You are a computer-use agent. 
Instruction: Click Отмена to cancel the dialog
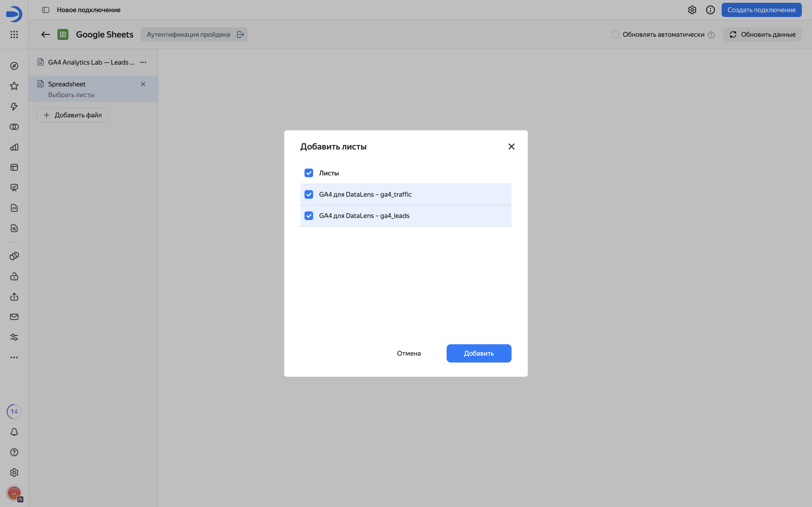click(409, 353)
